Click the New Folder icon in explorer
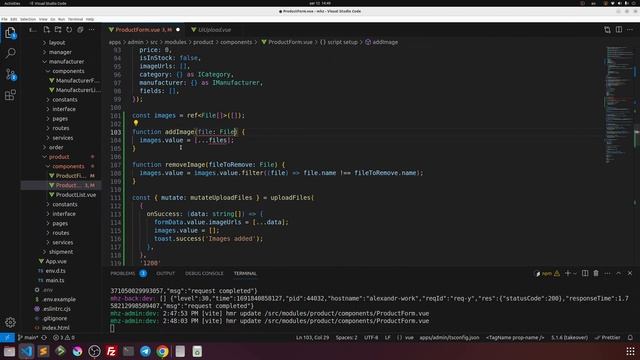Image resolution: width=640 pixels, height=360 pixels. point(58,30)
